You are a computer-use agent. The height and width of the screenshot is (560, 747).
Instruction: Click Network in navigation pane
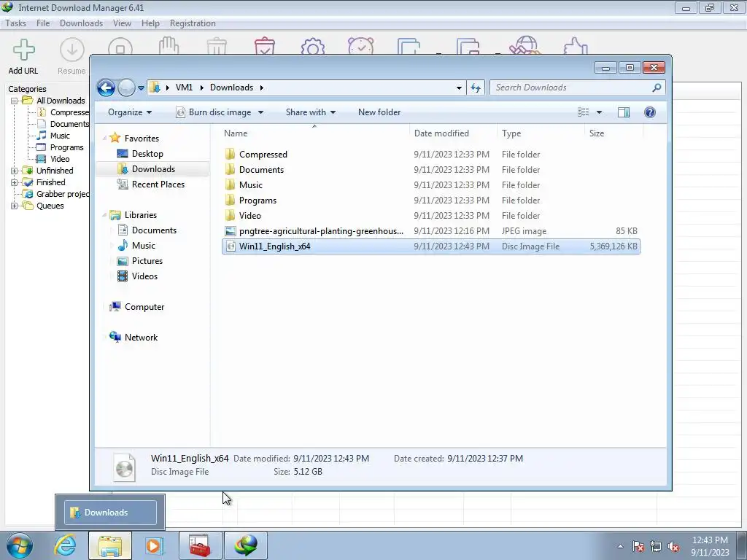pyautogui.click(x=133, y=337)
